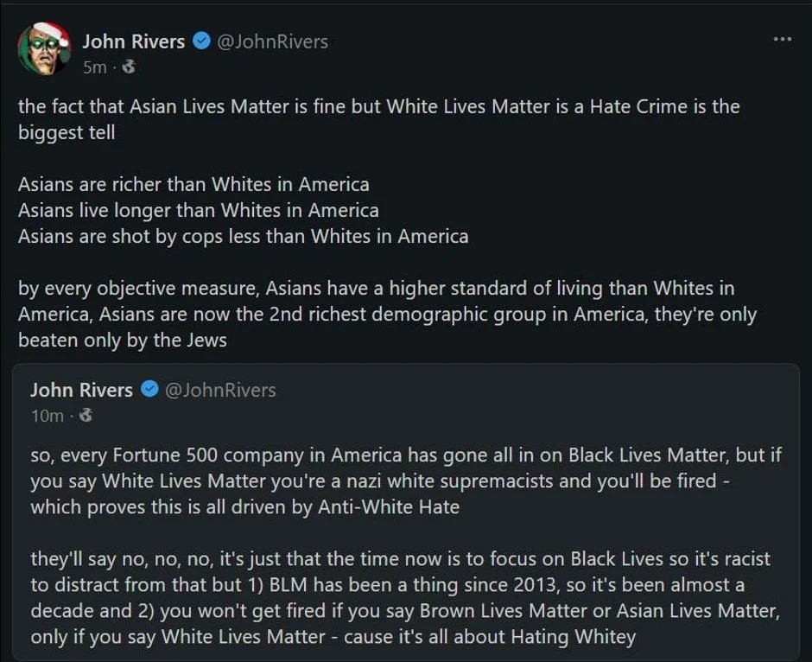Open the three-dot more options menu

coord(782,40)
